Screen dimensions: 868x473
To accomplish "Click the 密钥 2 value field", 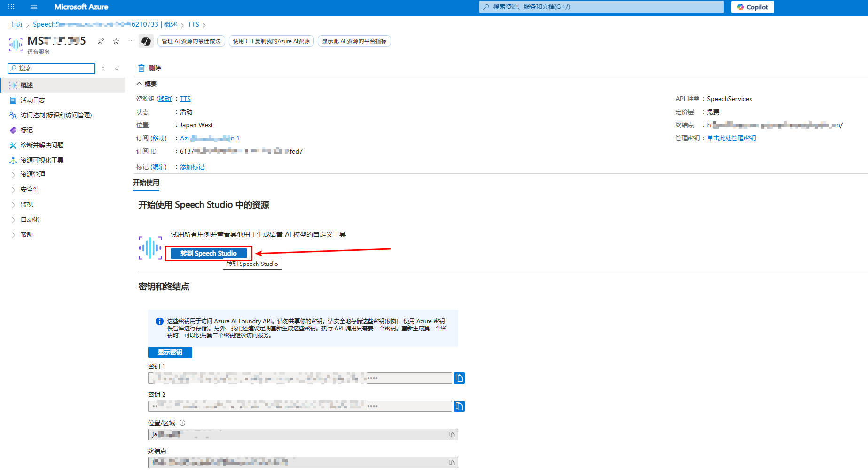I will click(300, 406).
